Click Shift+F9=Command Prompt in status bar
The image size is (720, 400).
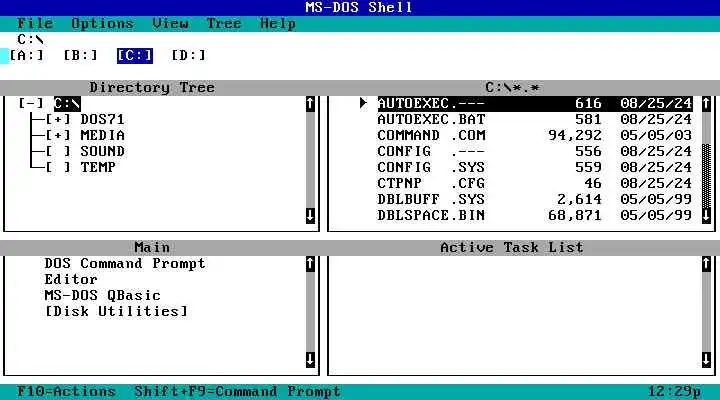pos(237,391)
